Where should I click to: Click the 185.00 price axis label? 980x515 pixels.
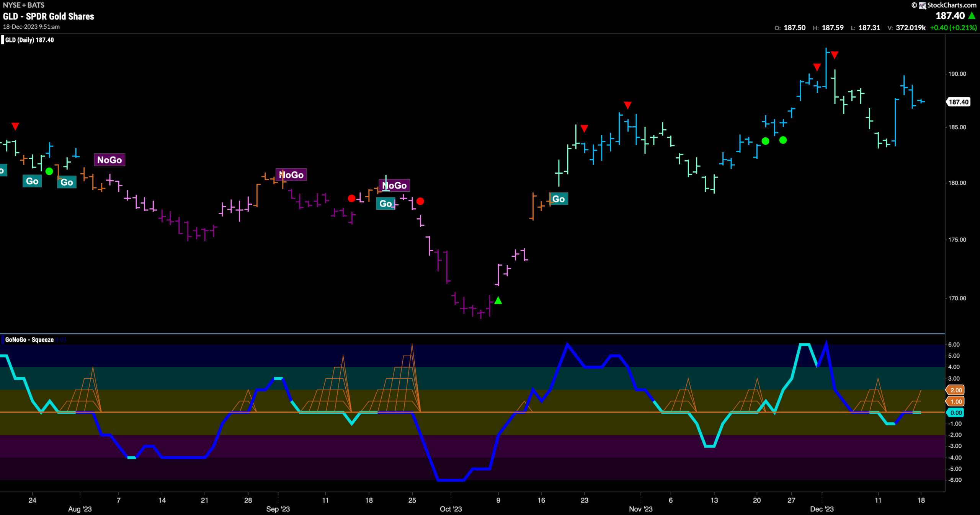957,127
